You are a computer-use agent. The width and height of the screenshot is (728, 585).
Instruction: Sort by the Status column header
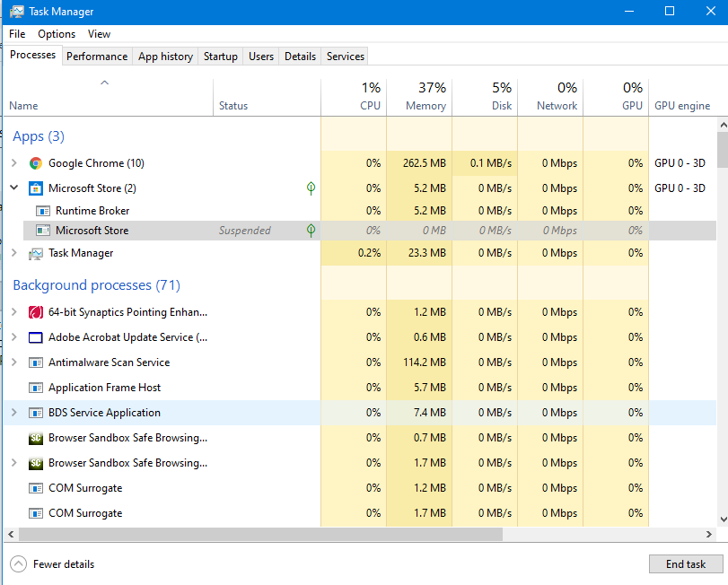[267, 98]
